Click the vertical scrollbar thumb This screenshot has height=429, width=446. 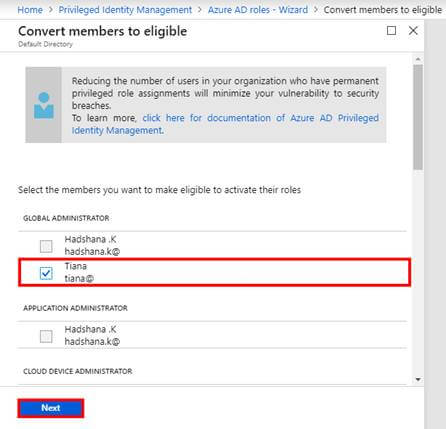[x=418, y=117]
